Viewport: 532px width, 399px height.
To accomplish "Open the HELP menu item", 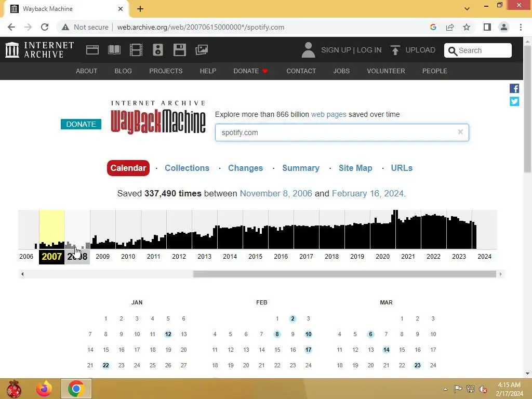I will point(208,71).
